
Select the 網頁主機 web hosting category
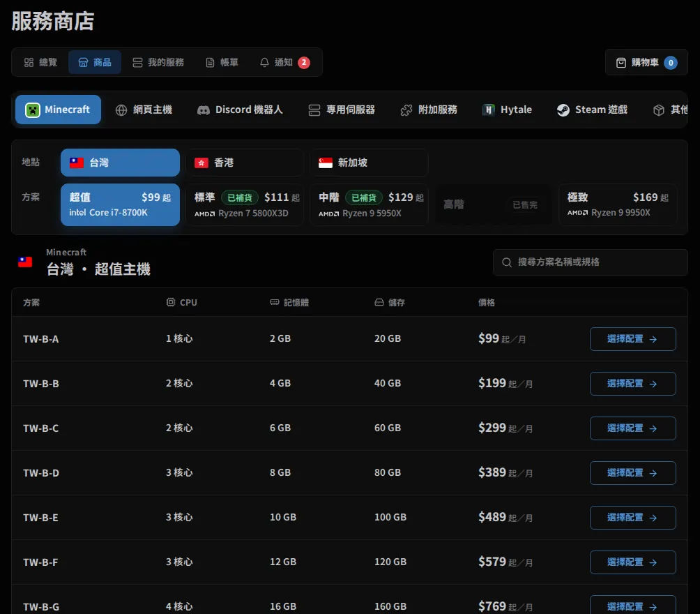(144, 110)
